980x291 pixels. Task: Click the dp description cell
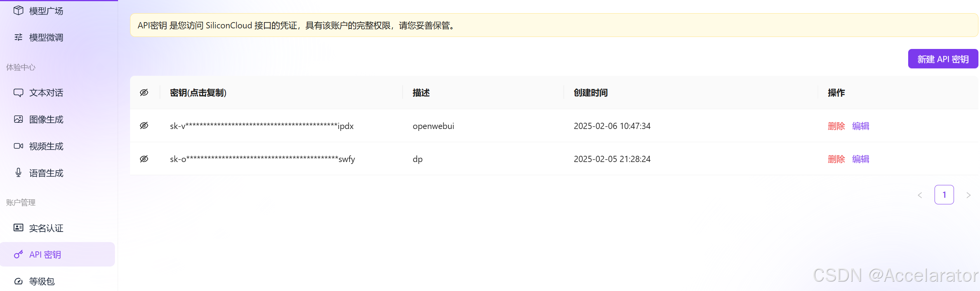click(418, 159)
